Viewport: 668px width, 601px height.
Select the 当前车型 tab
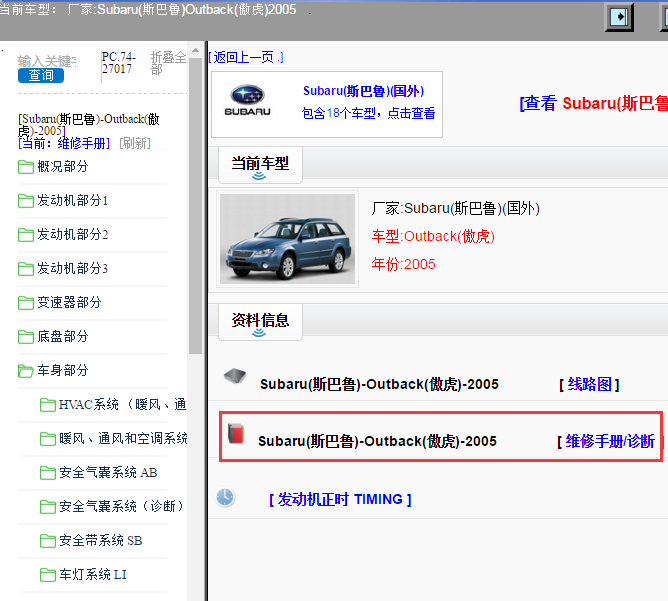[x=260, y=165]
